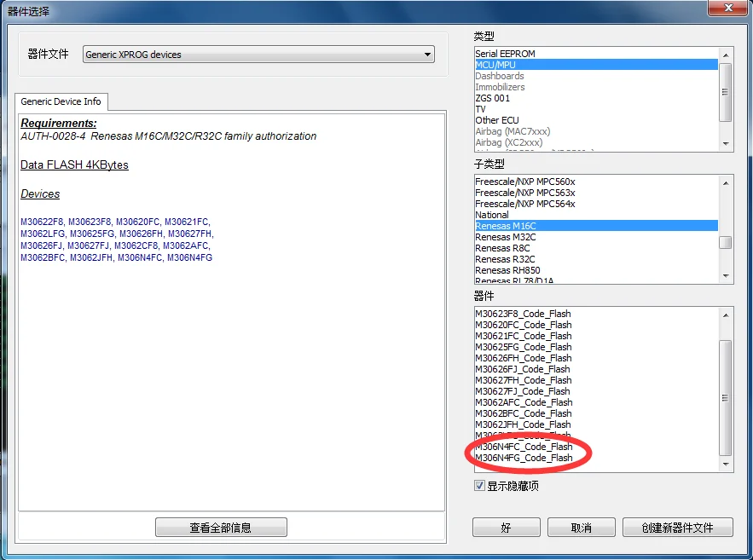Toggle the 显示隐藏项 checkbox

[479, 486]
